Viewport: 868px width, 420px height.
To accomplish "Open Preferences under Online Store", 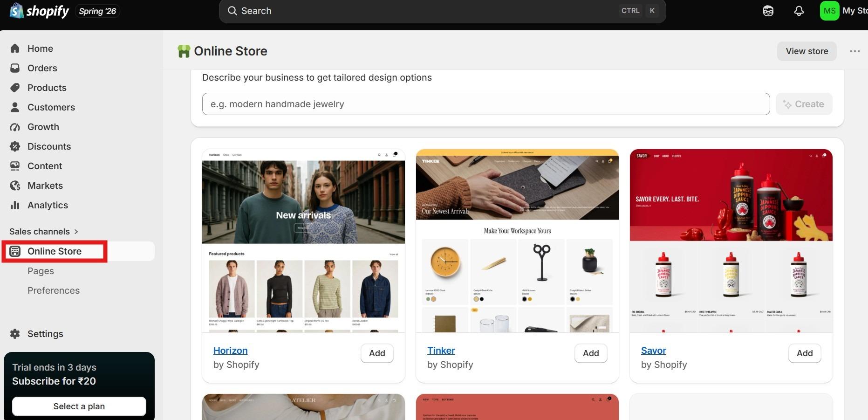I will 54,290.
